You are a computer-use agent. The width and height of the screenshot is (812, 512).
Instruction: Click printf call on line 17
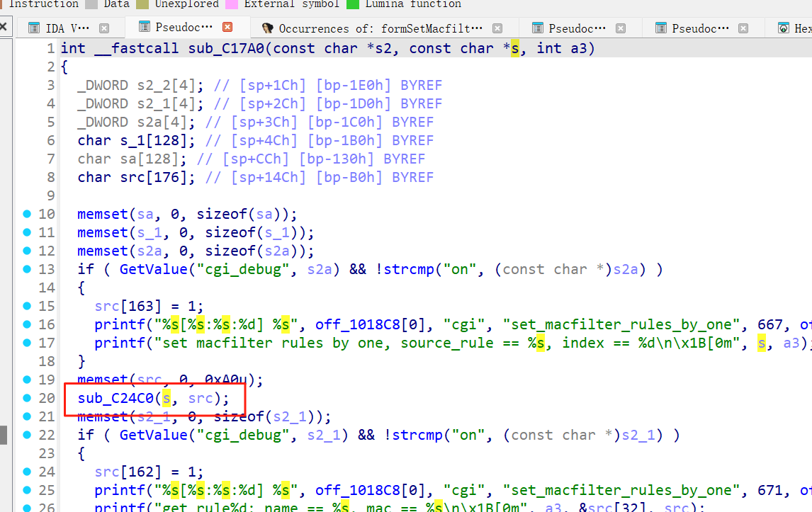point(120,343)
